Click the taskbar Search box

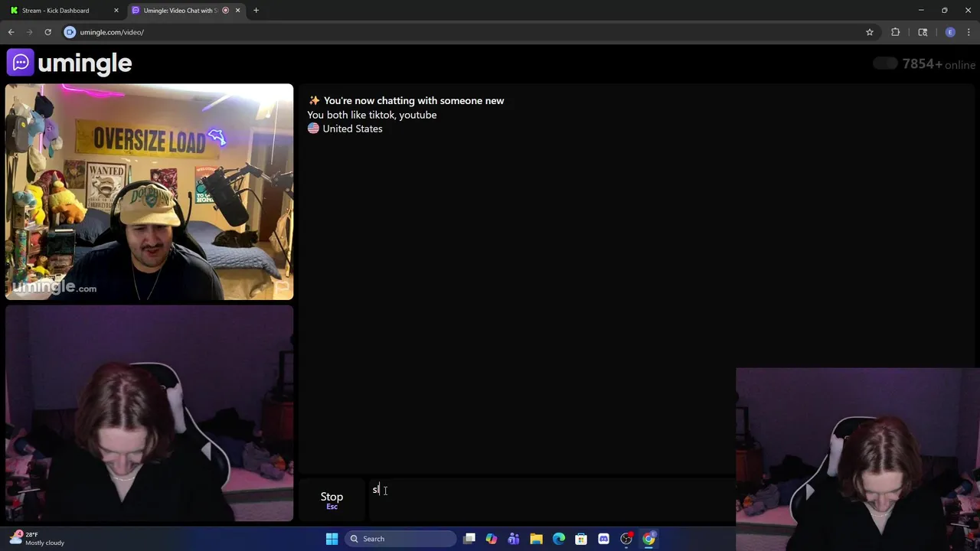[400, 539]
